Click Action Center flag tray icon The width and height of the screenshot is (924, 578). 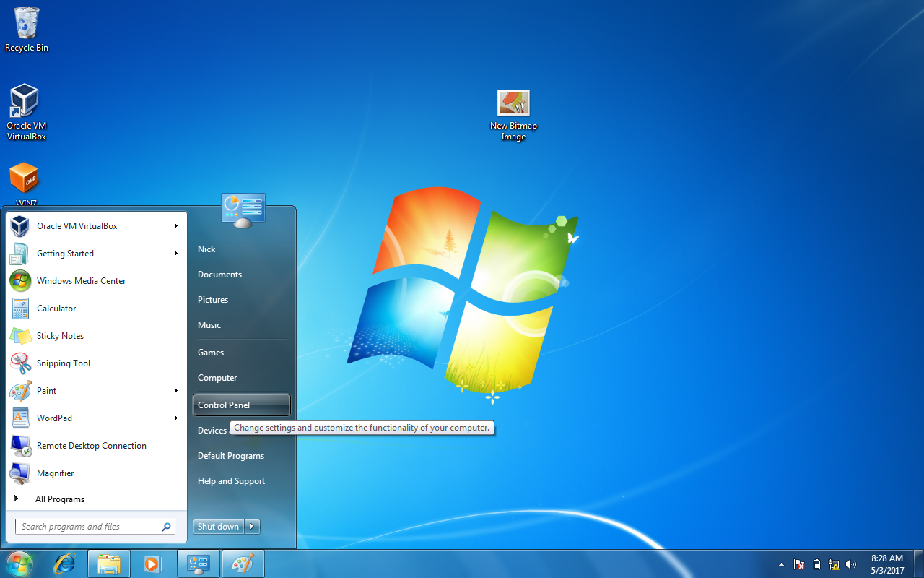pyautogui.click(x=799, y=564)
